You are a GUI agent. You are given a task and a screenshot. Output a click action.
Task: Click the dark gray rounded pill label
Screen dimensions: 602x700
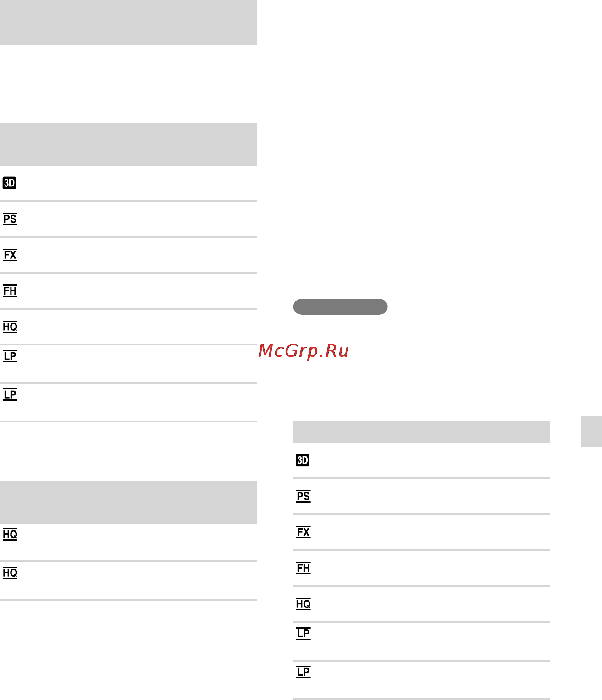click(x=340, y=307)
